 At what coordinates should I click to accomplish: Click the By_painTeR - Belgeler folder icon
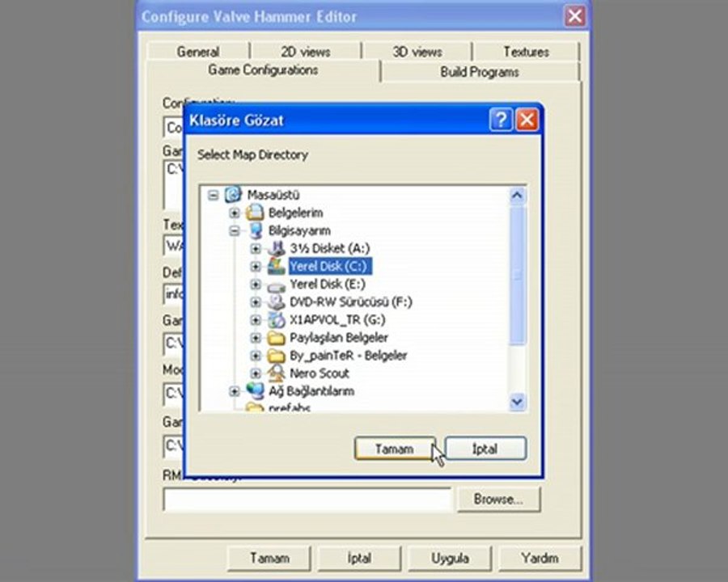(x=277, y=356)
